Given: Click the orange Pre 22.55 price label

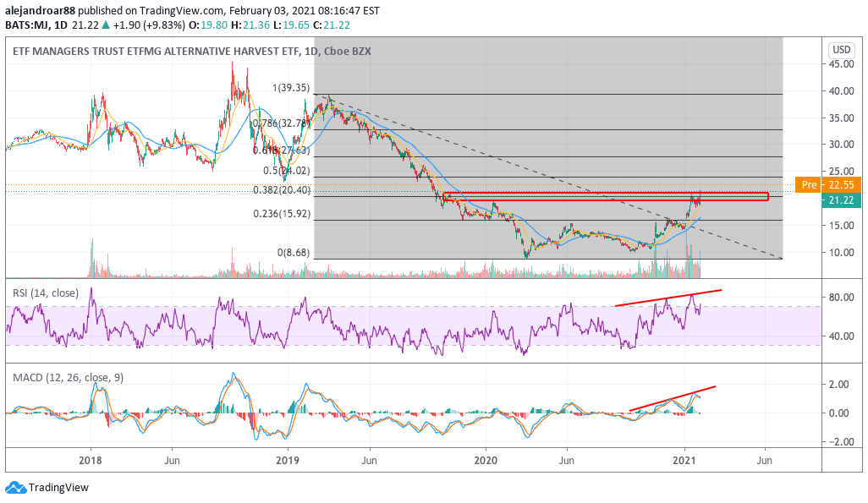Looking at the screenshot, I should (x=827, y=185).
